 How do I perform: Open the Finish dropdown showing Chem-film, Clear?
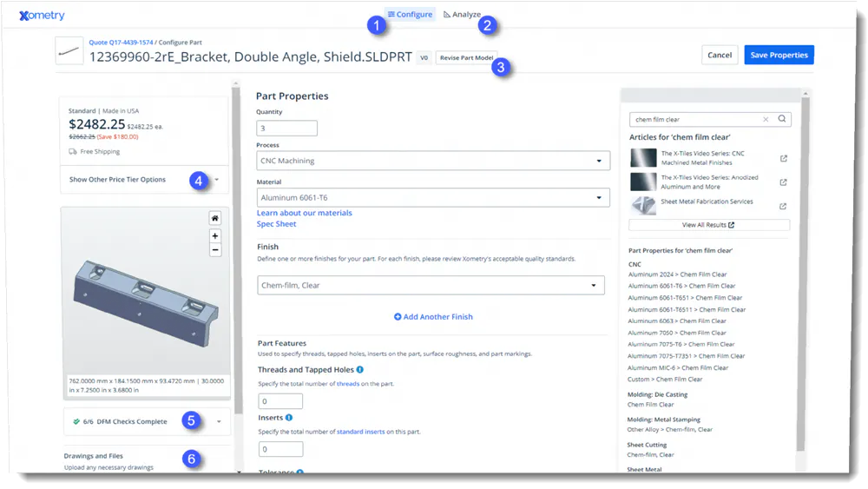[431, 285]
